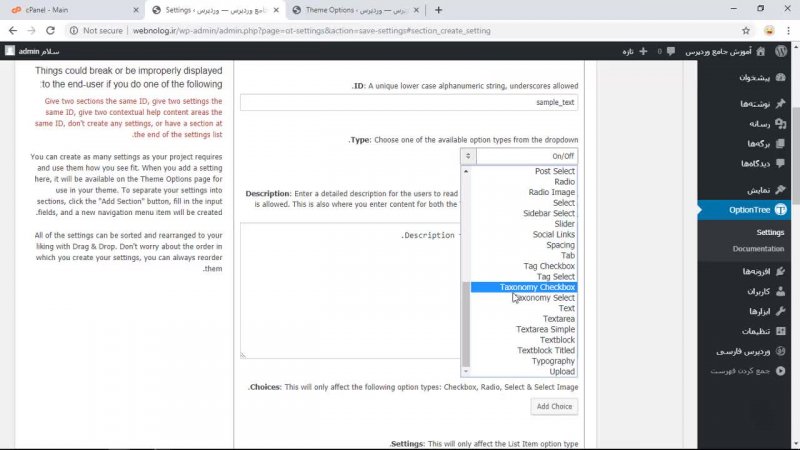Image resolution: width=800 pixels, height=450 pixels.
Task: Open the Media (رسانه) sidebar item
Action: click(x=755, y=124)
